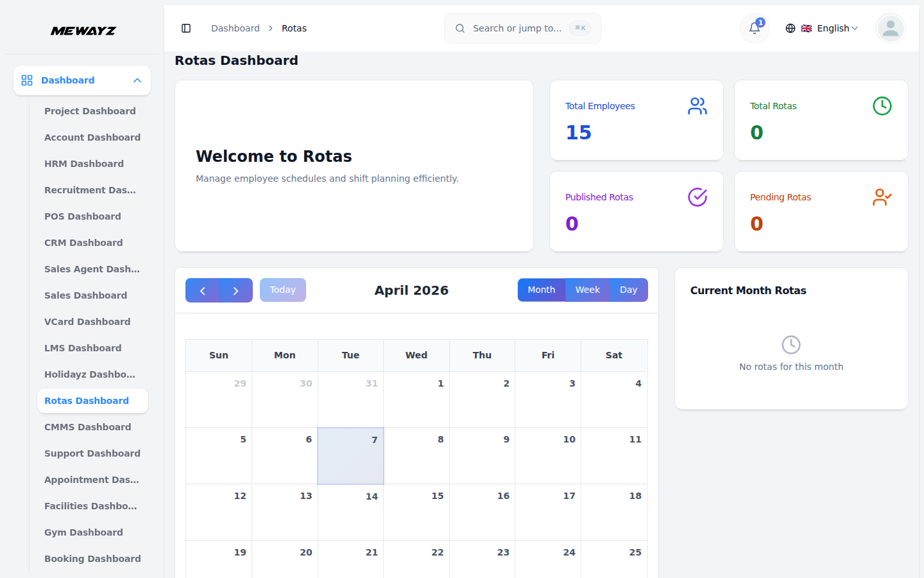Toggle the sidebar collapse icon

[x=186, y=28]
